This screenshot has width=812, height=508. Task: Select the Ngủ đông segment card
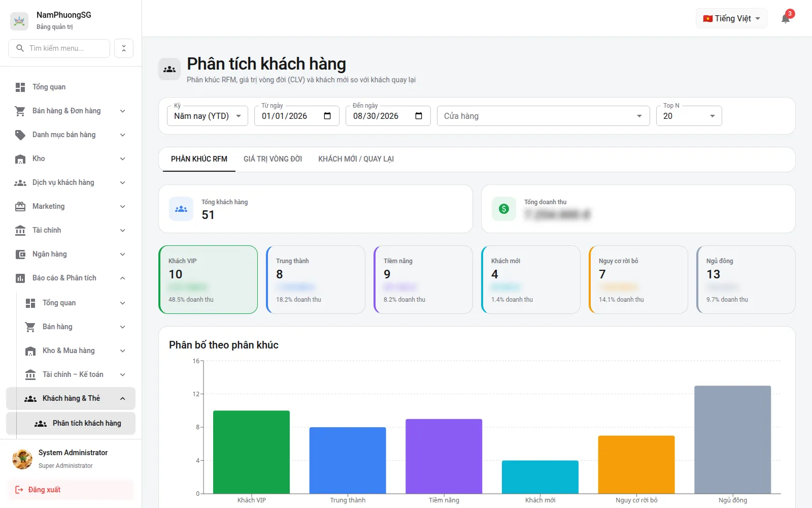click(x=746, y=279)
